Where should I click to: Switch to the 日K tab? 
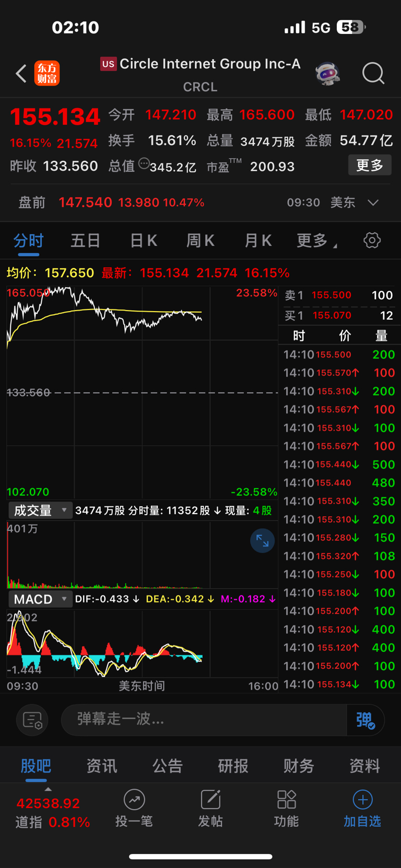[x=144, y=241]
